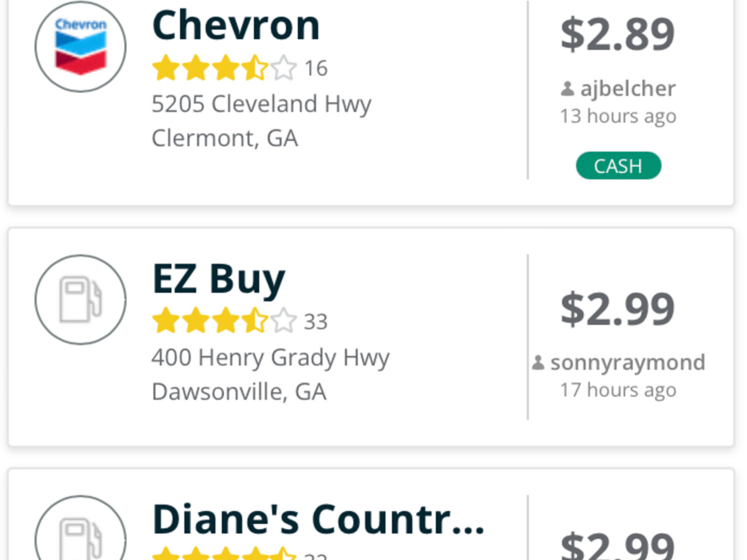The height and width of the screenshot is (560, 747).
Task: Click the EZ Buy review count 33
Action: tap(316, 322)
